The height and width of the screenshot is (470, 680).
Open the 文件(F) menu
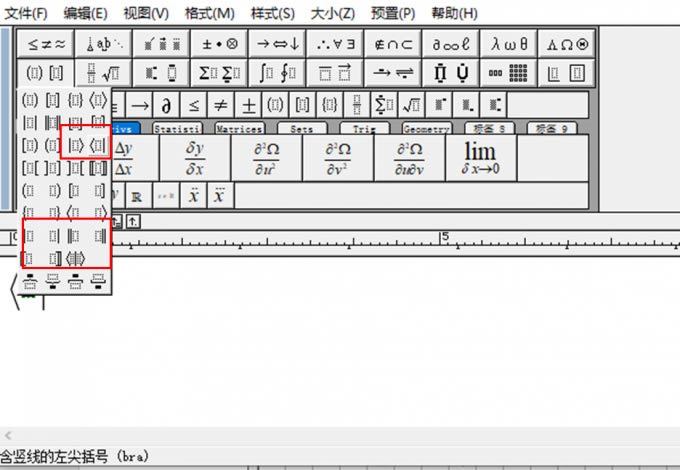coord(27,13)
